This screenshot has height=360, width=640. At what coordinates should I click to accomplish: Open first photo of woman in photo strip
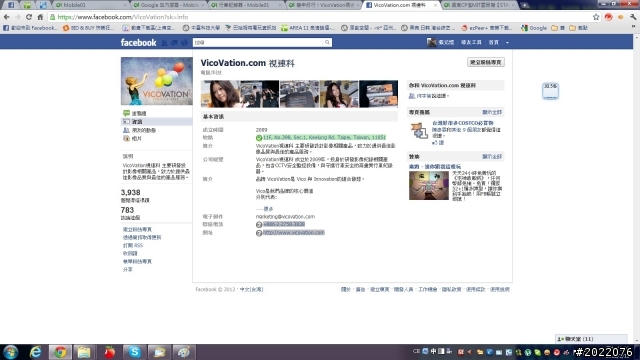point(220,94)
